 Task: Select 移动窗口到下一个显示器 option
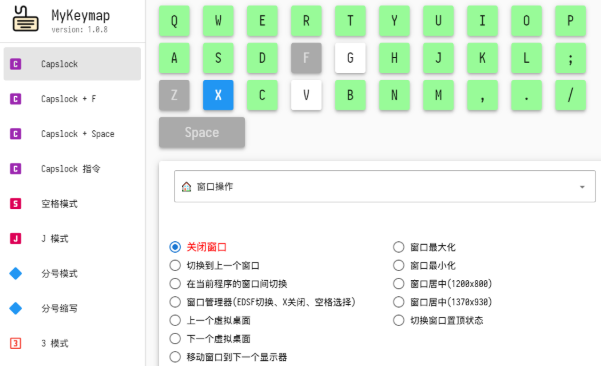(x=175, y=357)
